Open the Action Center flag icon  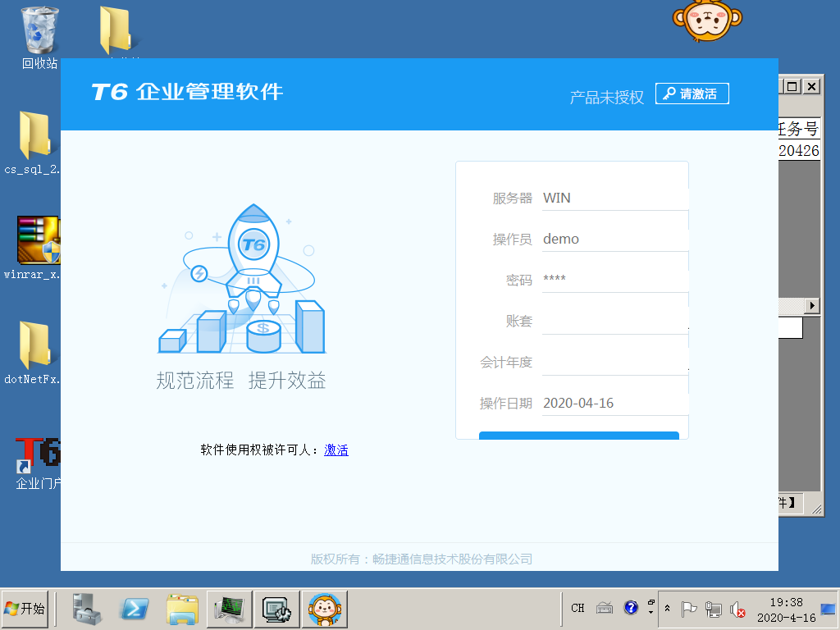point(689,609)
